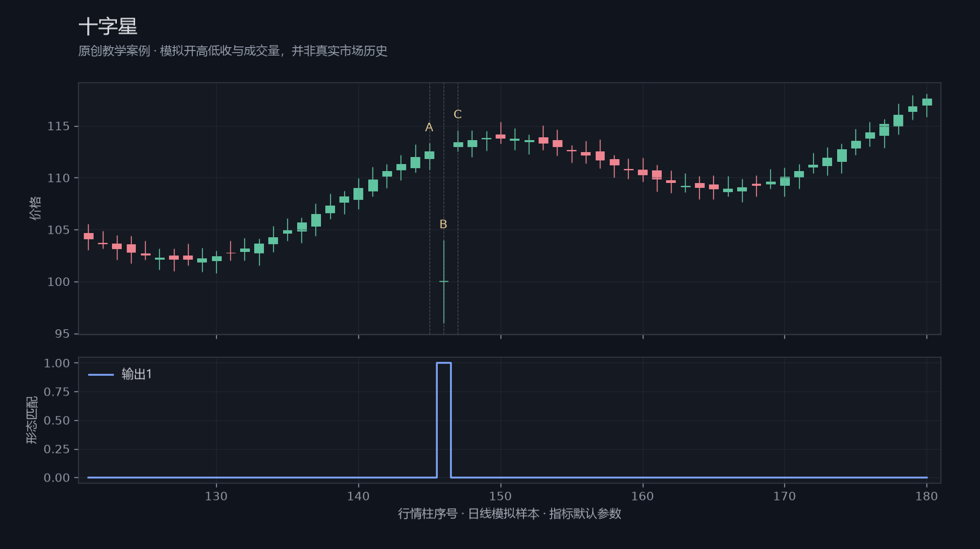This screenshot has height=549, width=980.
Task: Click indicator tick label 0.75
Action: [57, 392]
